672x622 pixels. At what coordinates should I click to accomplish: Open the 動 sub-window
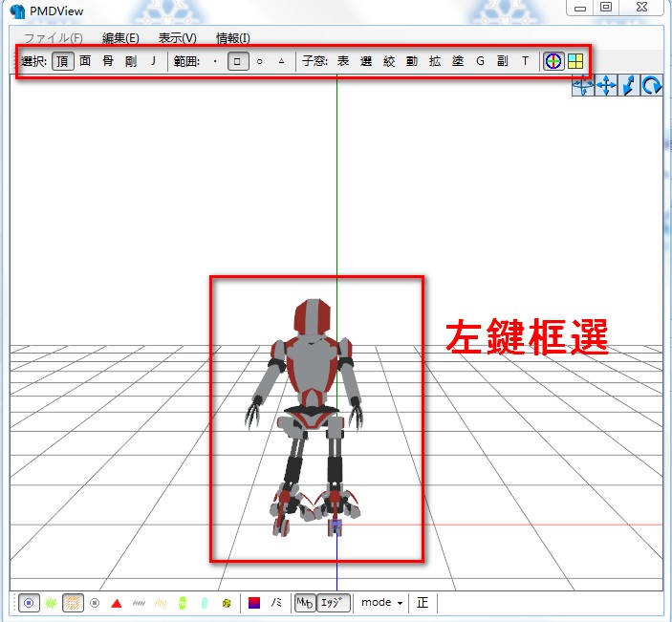pos(412,61)
